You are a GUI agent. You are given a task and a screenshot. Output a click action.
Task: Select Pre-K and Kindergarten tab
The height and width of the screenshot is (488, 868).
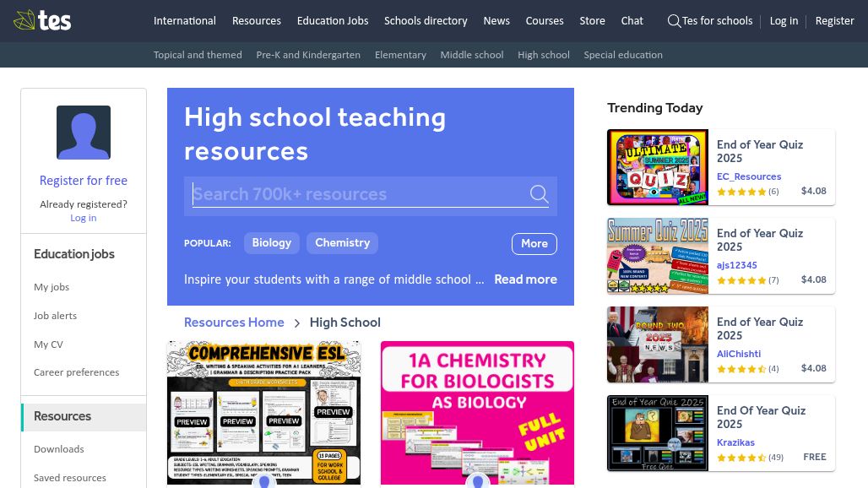tap(308, 55)
